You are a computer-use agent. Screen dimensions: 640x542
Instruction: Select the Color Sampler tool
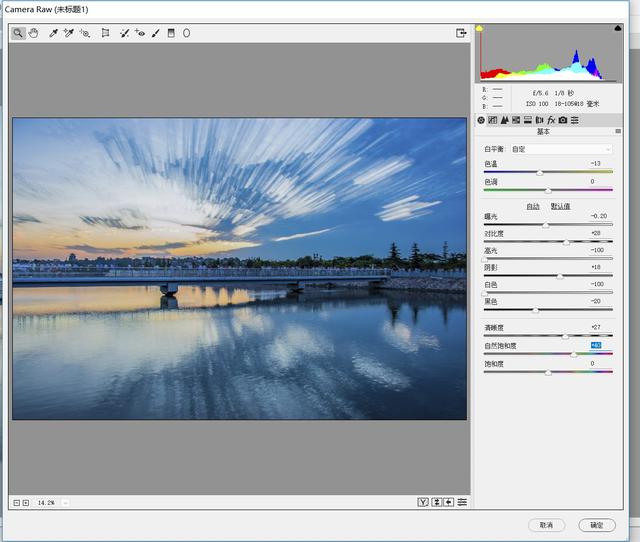pyautogui.click(x=69, y=33)
